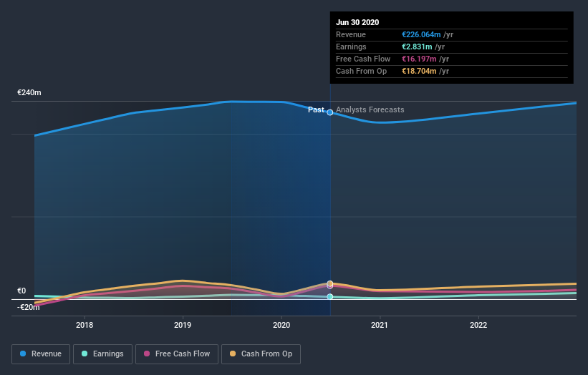Click the Past label on the chart
The image size is (588, 375).
click(x=316, y=109)
